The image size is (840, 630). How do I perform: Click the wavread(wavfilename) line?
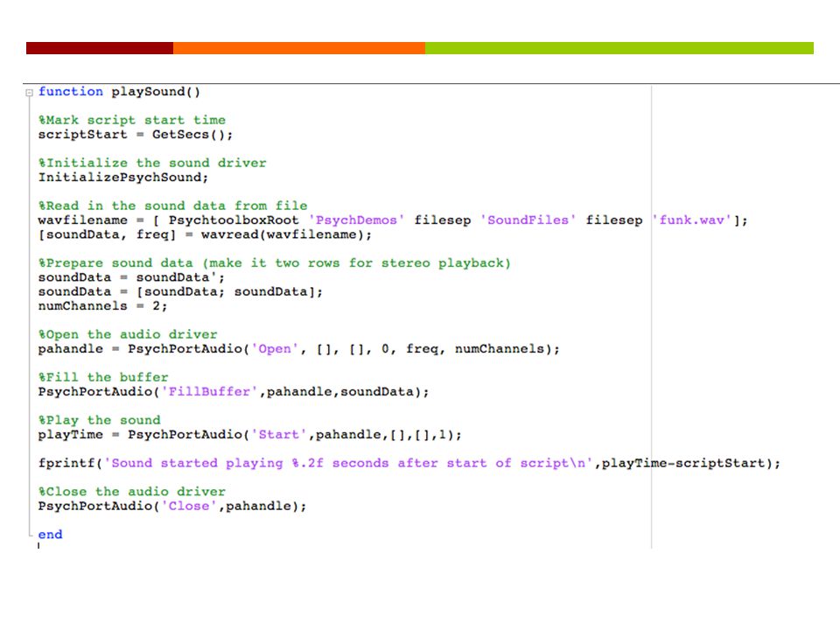tap(205, 234)
